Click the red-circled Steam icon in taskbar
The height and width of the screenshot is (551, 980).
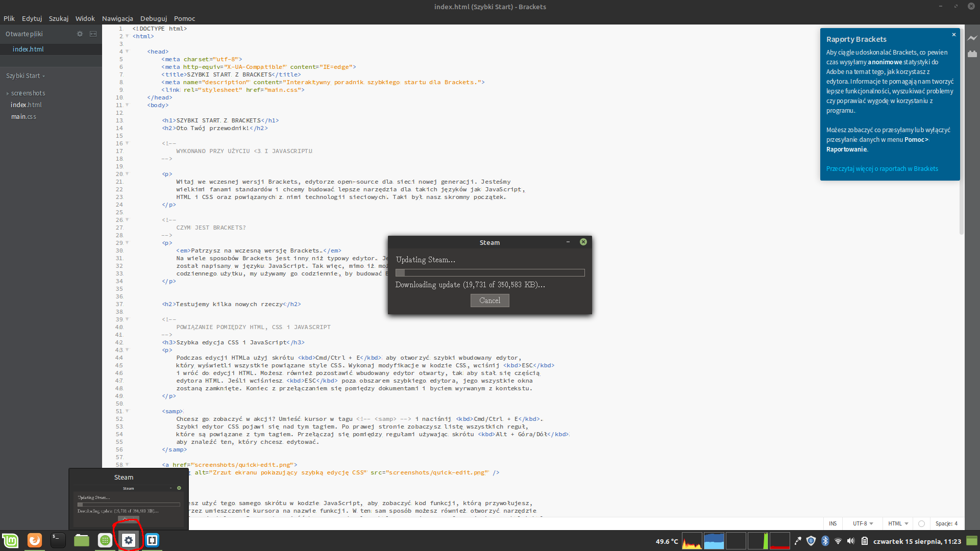click(x=128, y=540)
